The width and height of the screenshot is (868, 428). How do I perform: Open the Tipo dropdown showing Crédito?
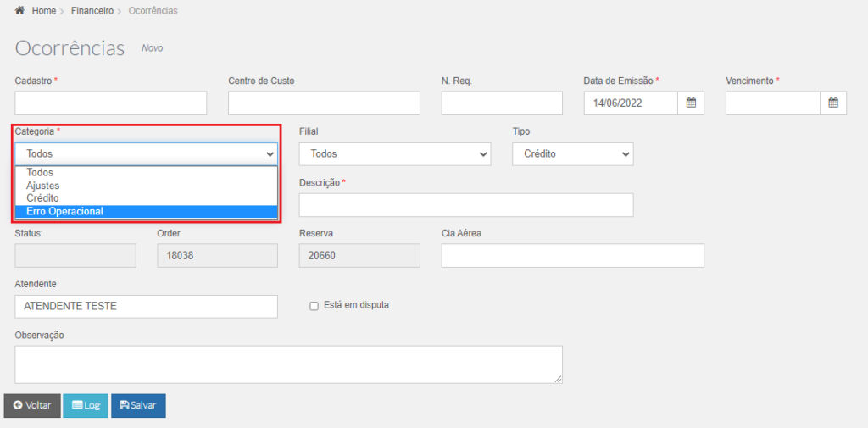(573, 154)
